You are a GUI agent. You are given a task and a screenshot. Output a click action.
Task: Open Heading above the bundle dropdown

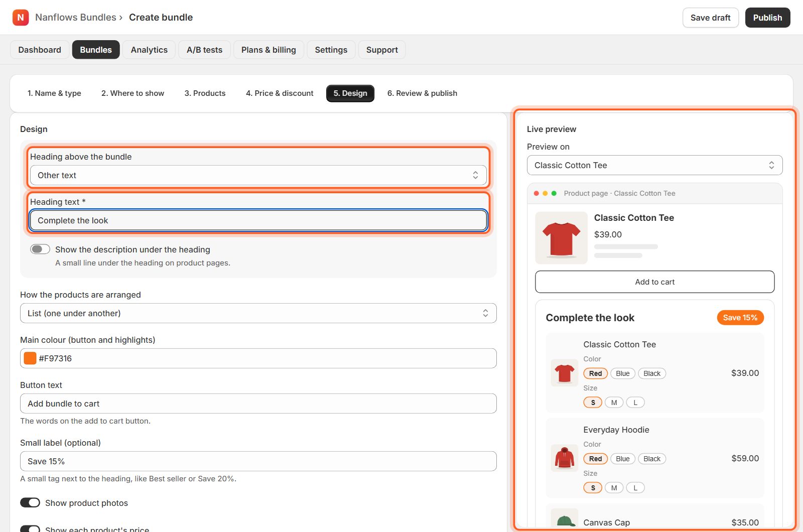point(258,175)
